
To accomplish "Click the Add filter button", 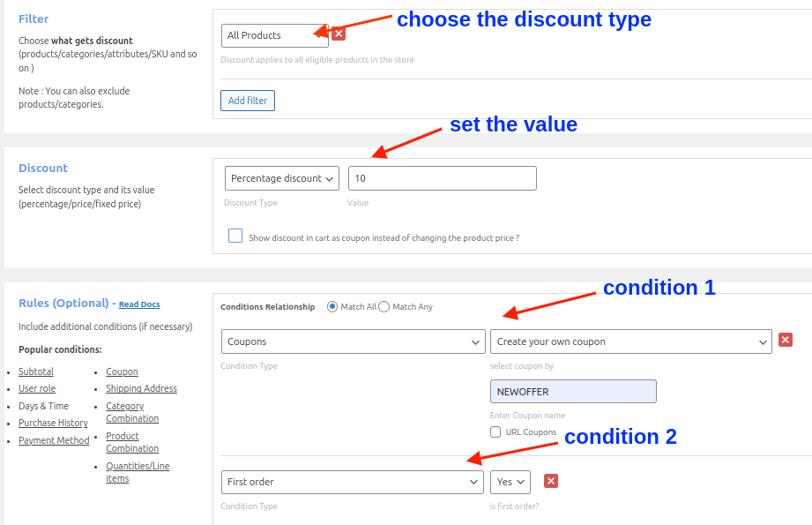I will click(247, 100).
